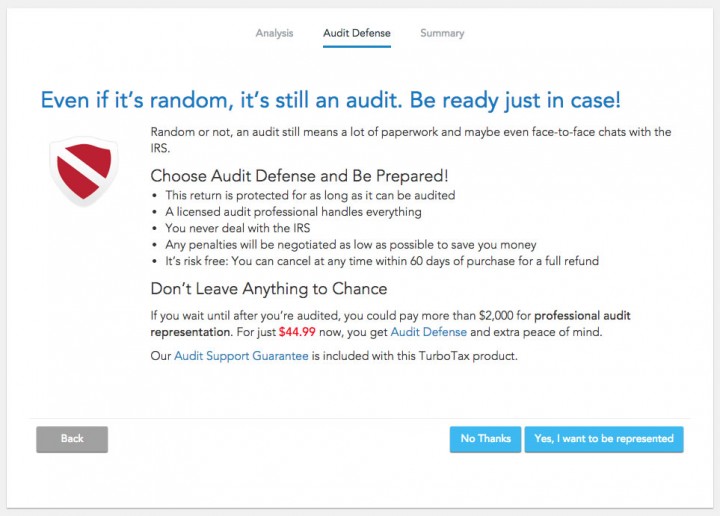Select bullet about return being protected
720x516 pixels.
(x=310, y=195)
